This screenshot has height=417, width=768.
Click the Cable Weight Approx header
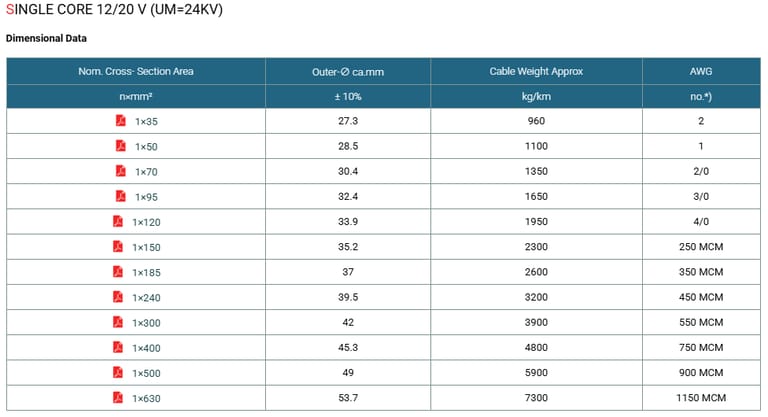click(x=536, y=72)
